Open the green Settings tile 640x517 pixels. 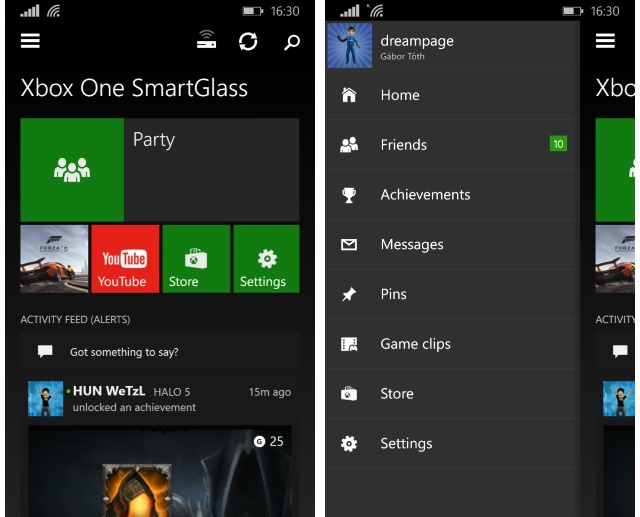[x=266, y=259]
